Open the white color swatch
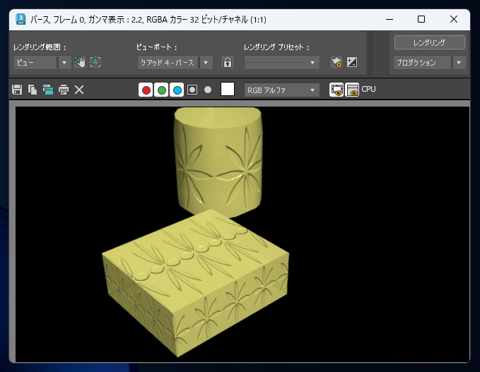Image resolution: width=480 pixels, height=372 pixels. click(228, 89)
